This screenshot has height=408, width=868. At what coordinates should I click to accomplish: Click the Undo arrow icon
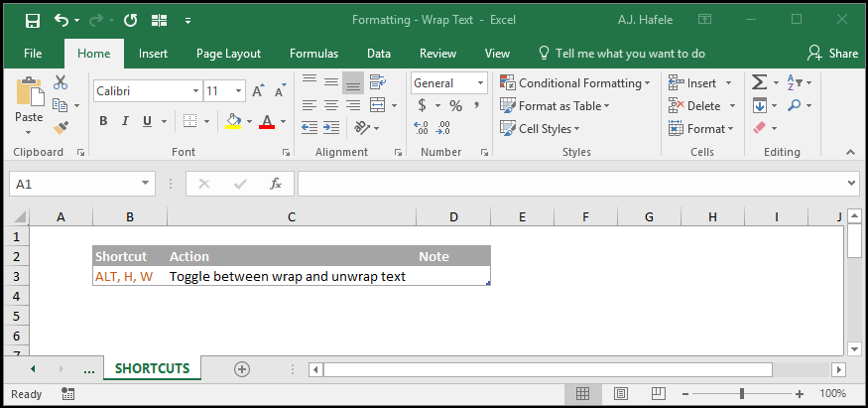[61, 21]
